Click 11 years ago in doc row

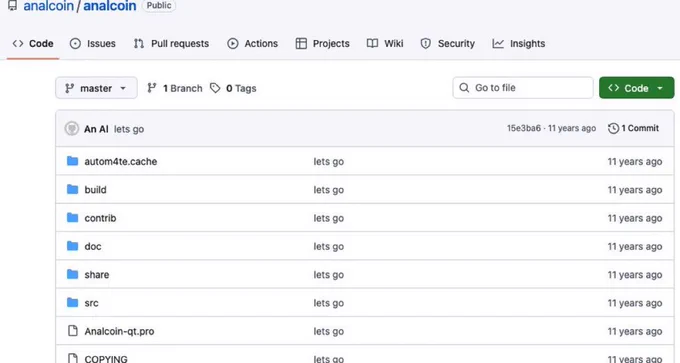tap(635, 246)
